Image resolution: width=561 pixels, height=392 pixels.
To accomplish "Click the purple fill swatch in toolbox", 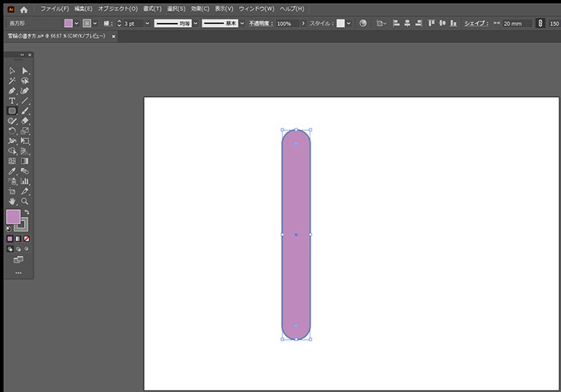I will [x=13, y=218].
